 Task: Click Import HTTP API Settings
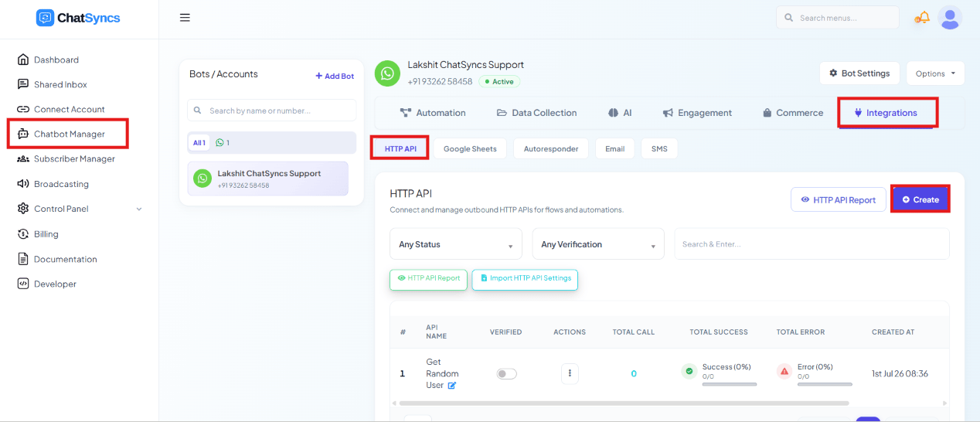(525, 279)
